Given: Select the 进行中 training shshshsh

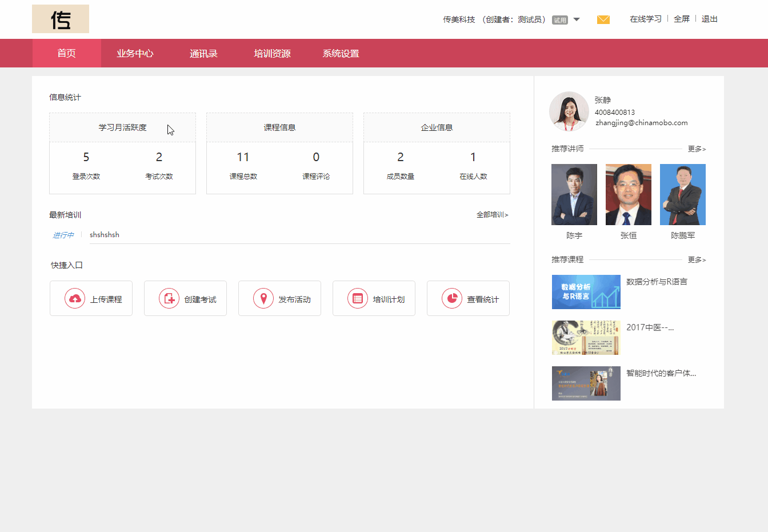Looking at the screenshot, I should (x=105, y=234).
